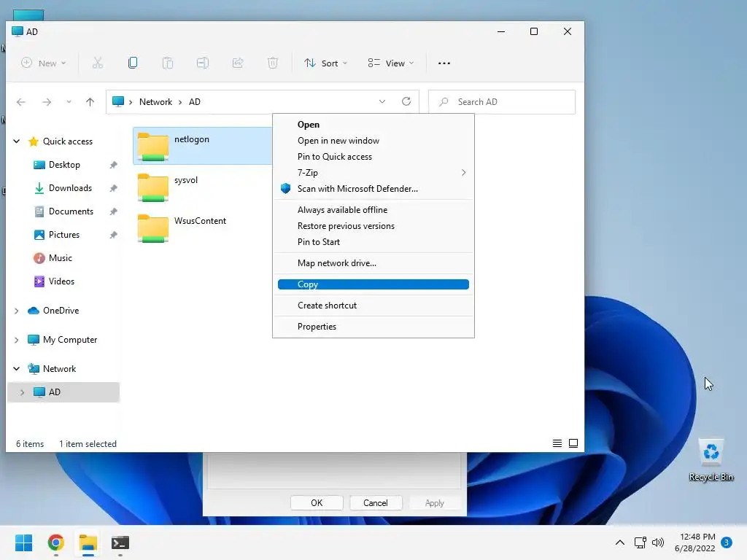Select Restore previous versions
This screenshot has height=560, width=747.
tap(373, 226)
